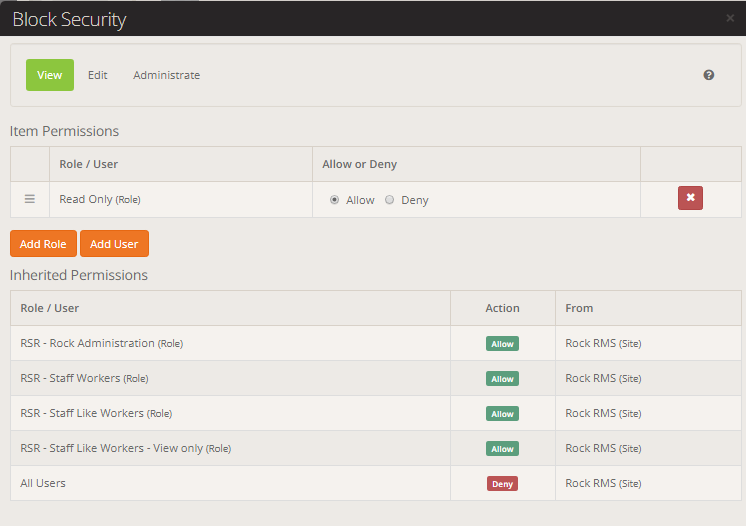Open the Administrate tab
Image resolution: width=746 pixels, height=526 pixels.
coord(166,75)
